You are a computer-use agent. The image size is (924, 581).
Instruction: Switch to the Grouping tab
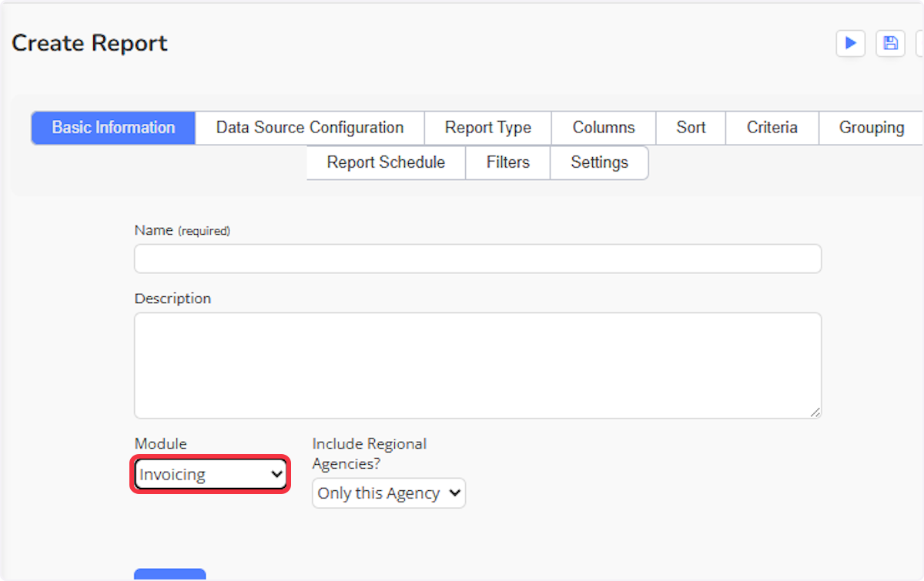coord(871,128)
